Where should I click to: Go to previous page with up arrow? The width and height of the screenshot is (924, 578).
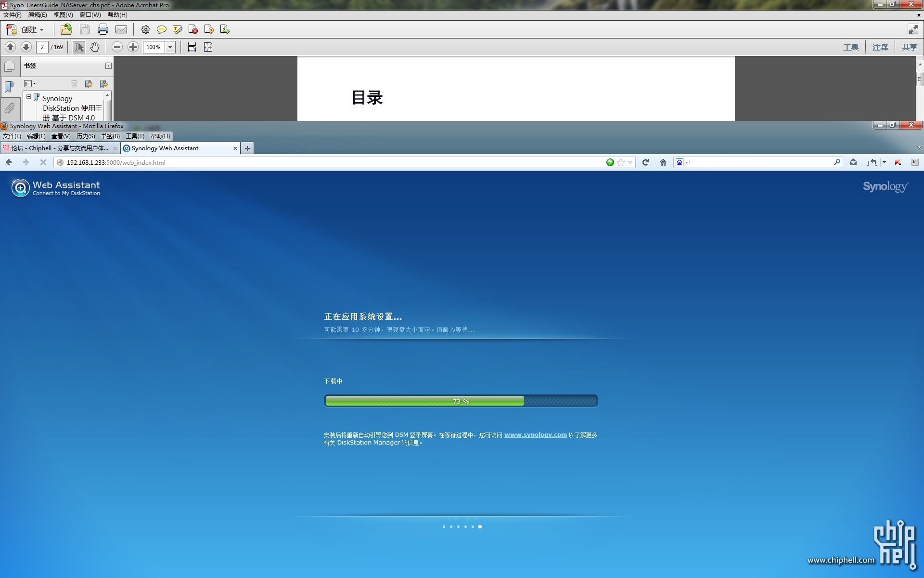click(10, 47)
